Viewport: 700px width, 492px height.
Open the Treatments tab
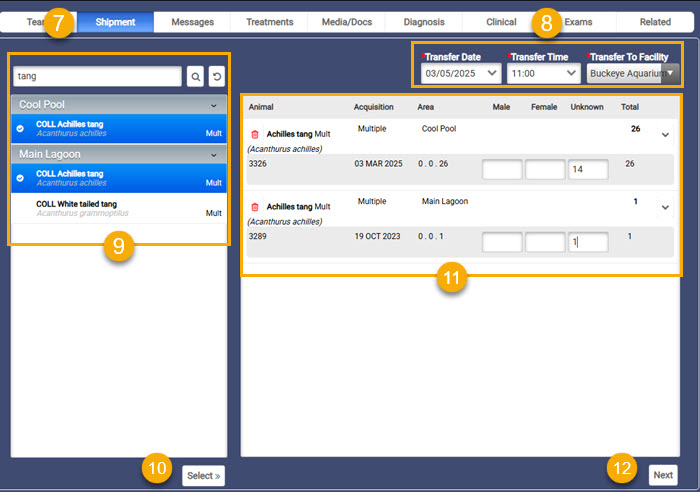pos(270,22)
